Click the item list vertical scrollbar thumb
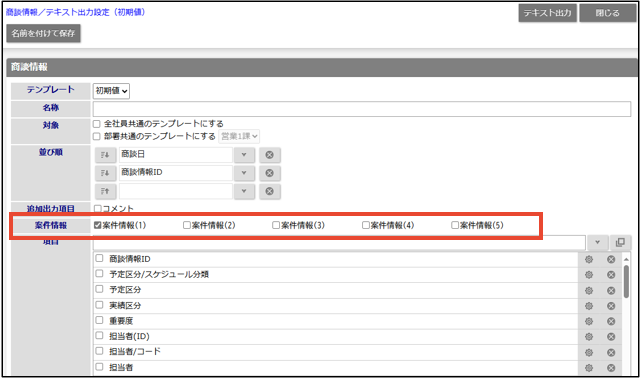640x378 pixels. (626, 282)
